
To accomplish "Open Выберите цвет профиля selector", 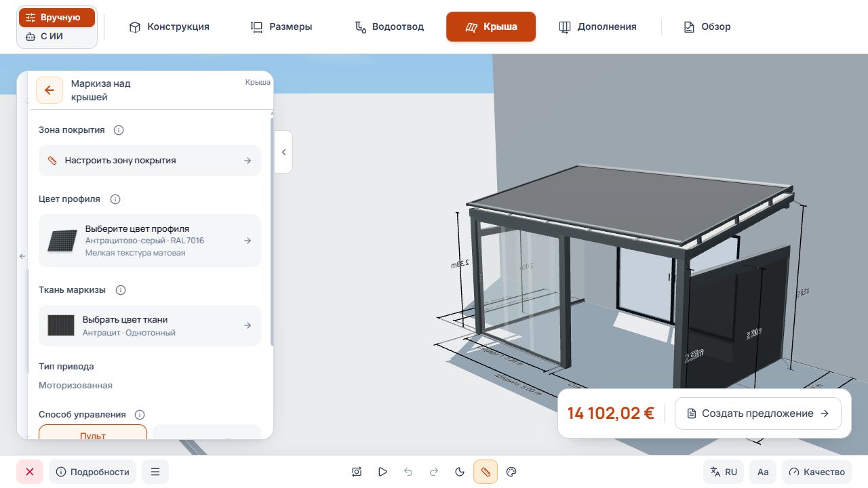I will pos(150,241).
